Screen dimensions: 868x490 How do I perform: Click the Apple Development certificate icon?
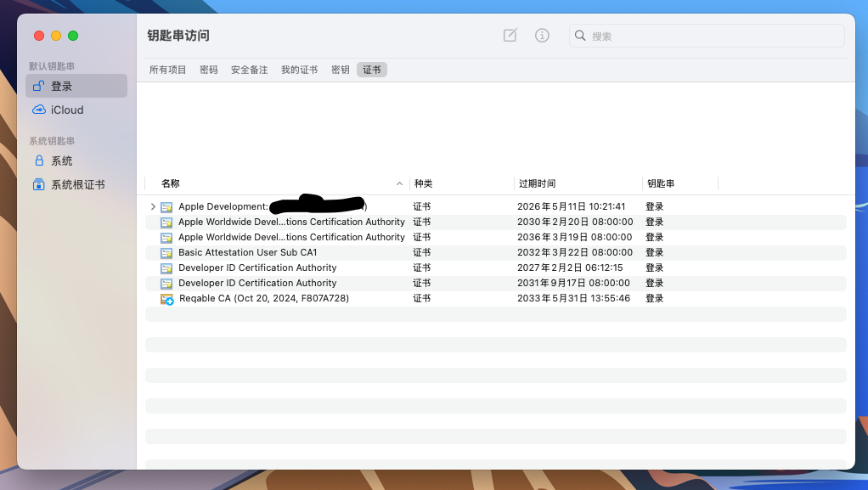(166, 207)
